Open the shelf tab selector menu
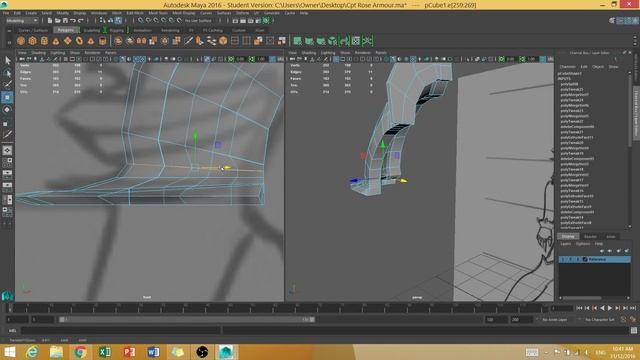Screen dimensions: 640x360 click(x=9, y=30)
